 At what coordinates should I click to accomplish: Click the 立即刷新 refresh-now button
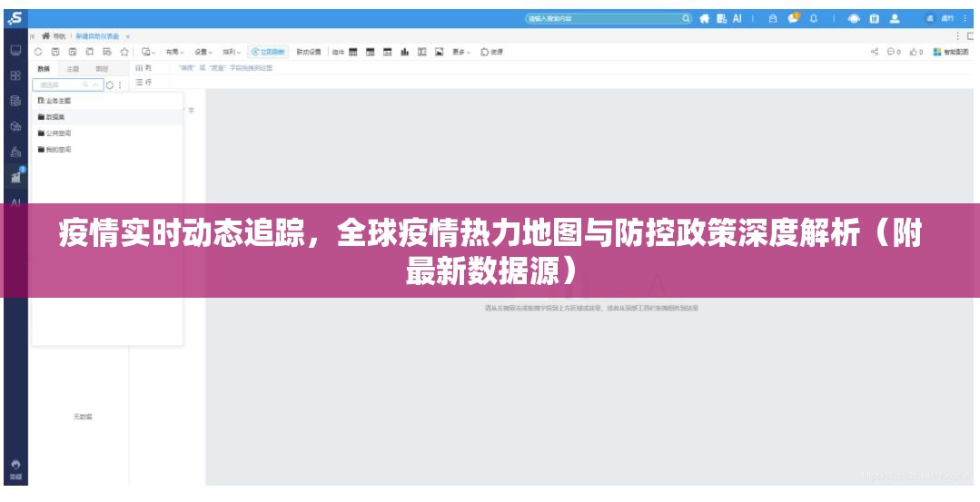[x=268, y=52]
